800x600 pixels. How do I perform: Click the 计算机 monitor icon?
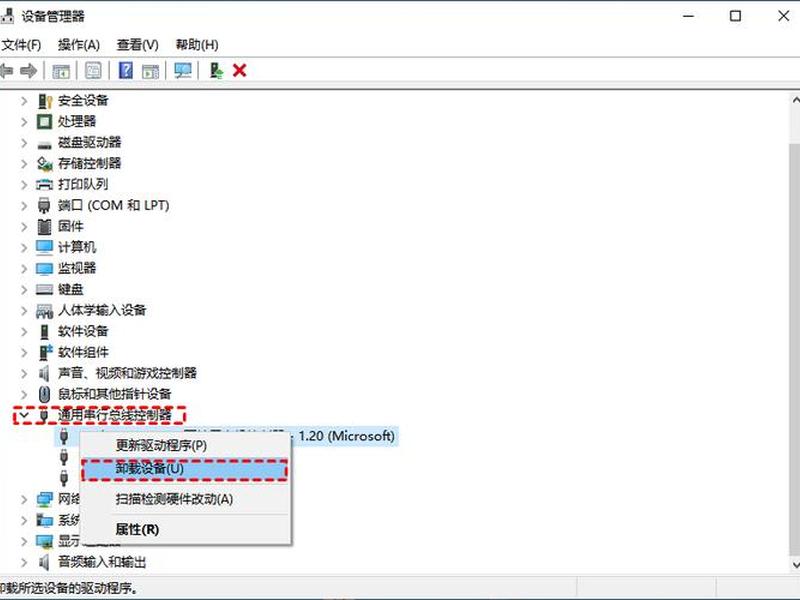(x=44, y=247)
